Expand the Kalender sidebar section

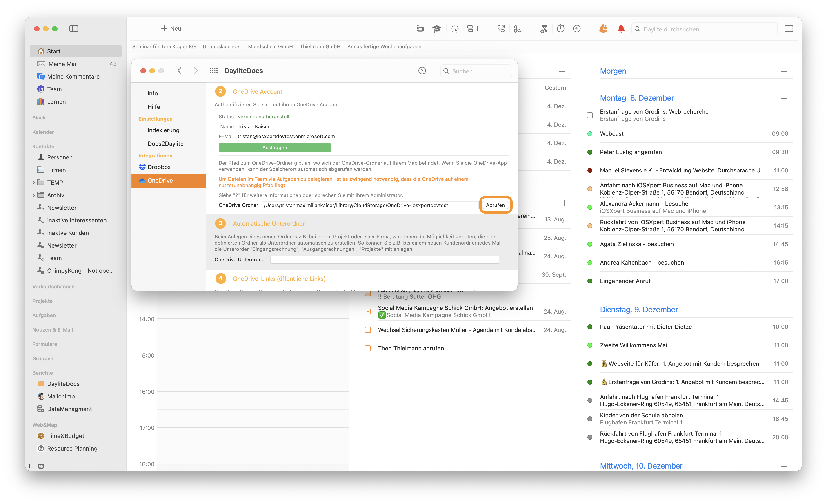43,132
